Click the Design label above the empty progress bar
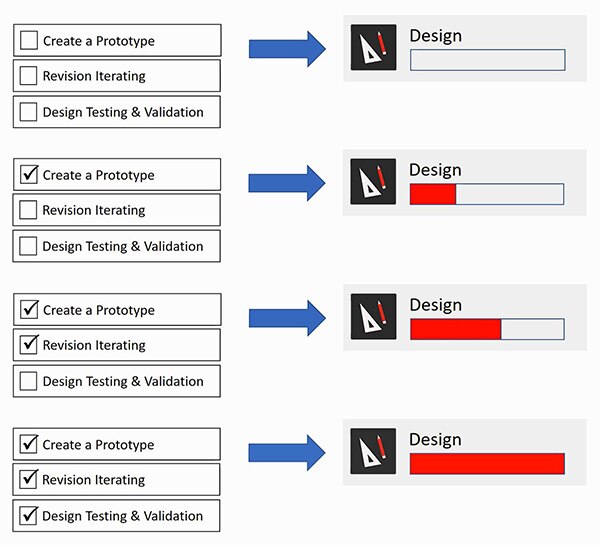The height and width of the screenshot is (545, 600). [x=435, y=36]
